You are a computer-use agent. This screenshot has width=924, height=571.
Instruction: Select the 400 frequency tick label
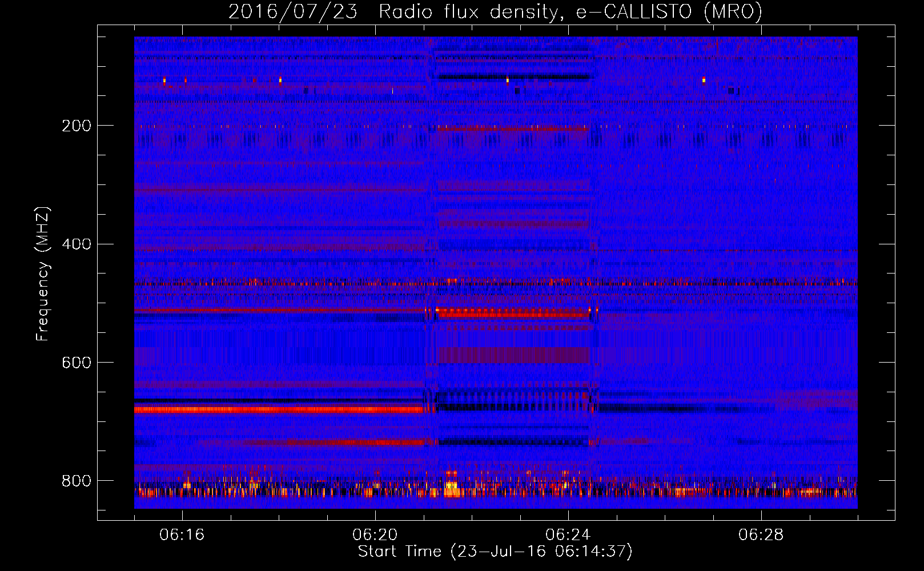click(x=77, y=244)
